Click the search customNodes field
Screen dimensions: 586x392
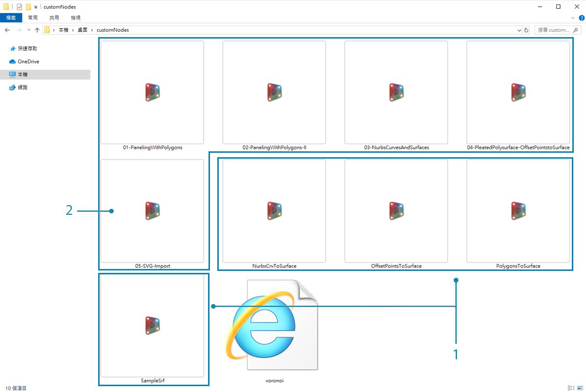click(x=558, y=30)
